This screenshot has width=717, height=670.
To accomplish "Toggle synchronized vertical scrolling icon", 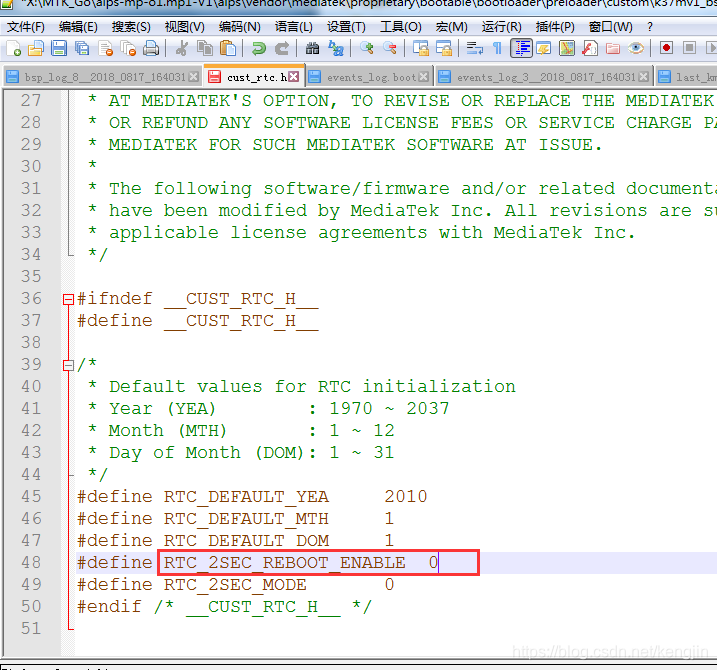I will [421, 48].
